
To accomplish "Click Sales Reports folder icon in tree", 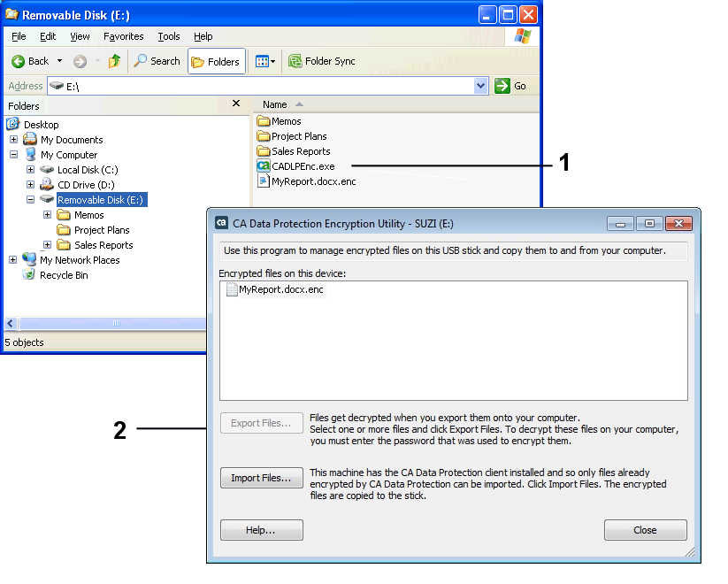I will tap(63, 244).
